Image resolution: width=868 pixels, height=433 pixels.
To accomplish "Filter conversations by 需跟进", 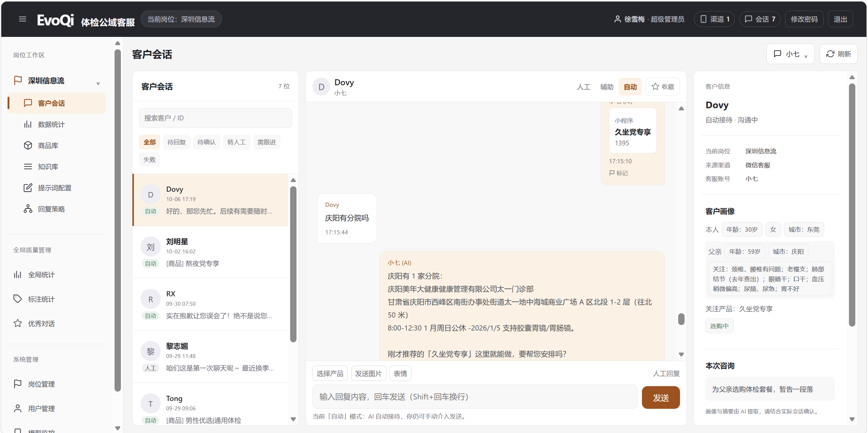I will [x=267, y=142].
